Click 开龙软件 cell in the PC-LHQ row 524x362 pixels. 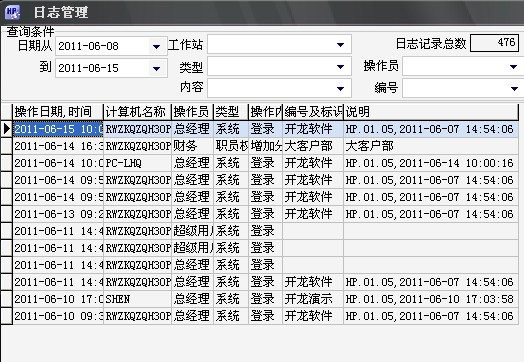tap(313, 163)
